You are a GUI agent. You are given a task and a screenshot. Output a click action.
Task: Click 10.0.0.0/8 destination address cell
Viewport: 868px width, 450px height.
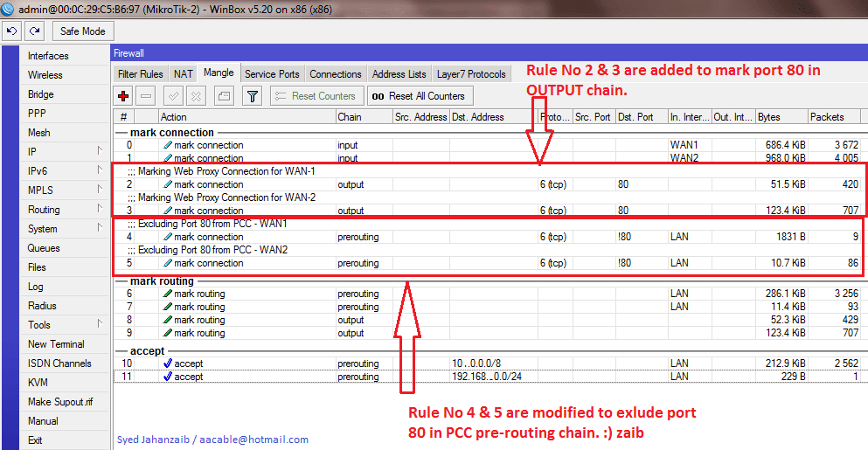(494, 363)
